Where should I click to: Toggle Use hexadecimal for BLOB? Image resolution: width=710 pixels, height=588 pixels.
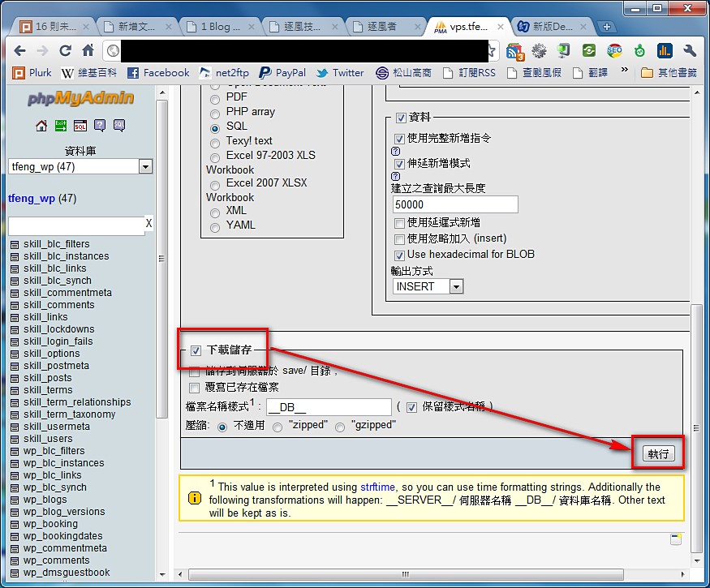pyautogui.click(x=399, y=255)
